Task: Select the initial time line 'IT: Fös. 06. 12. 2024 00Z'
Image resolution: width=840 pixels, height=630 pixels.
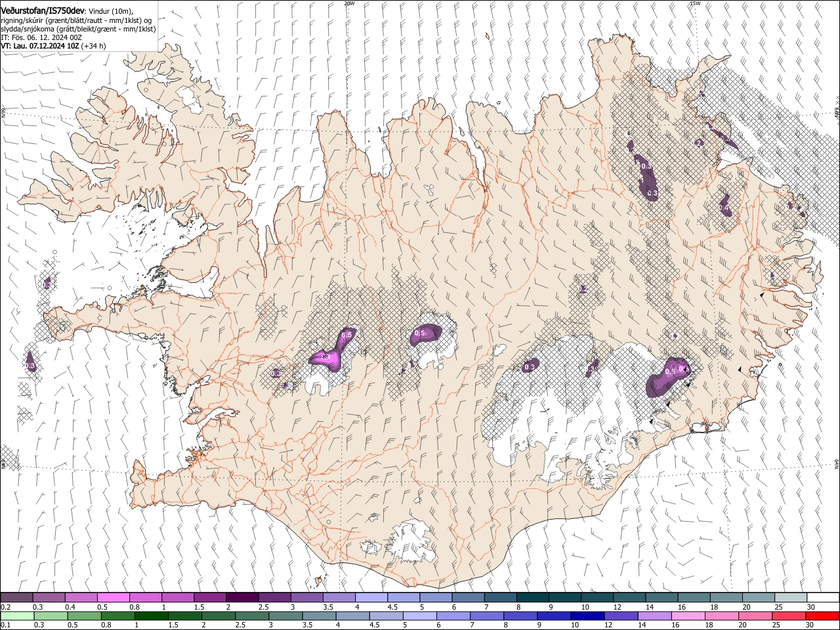Action: [x=41, y=38]
